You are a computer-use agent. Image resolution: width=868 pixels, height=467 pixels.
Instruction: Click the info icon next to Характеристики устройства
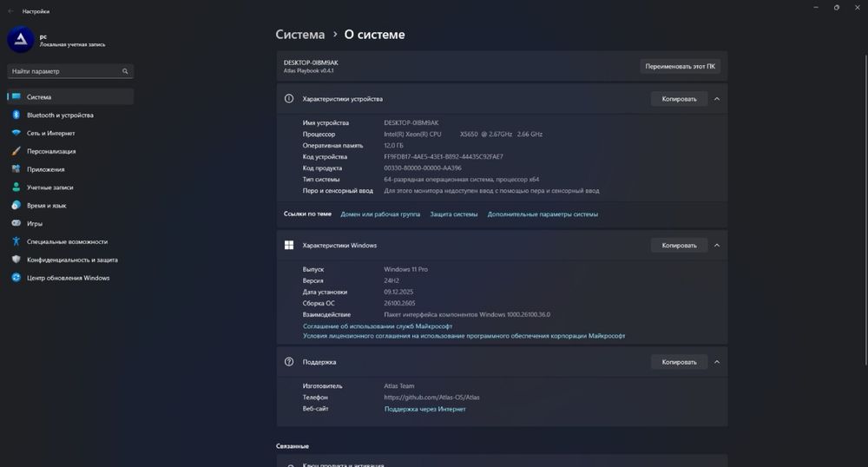(289, 98)
